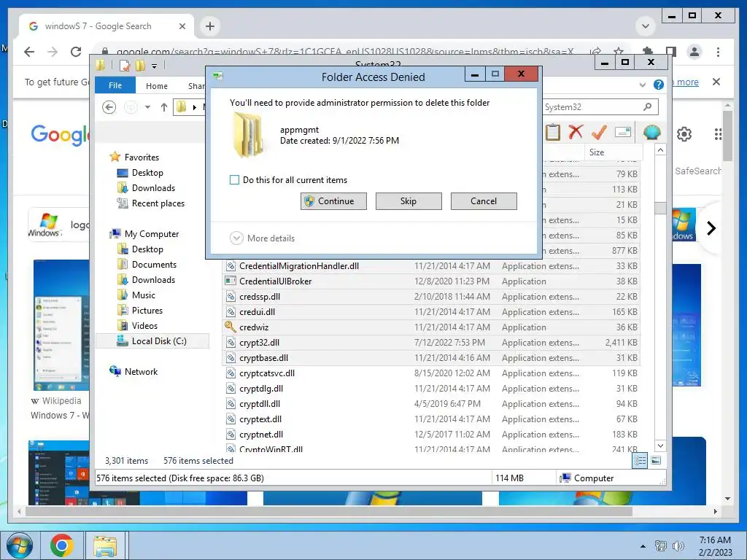747x560 pixels.
Task: Click the orange checkmark toolbar icon
Action: pos(599,132)
